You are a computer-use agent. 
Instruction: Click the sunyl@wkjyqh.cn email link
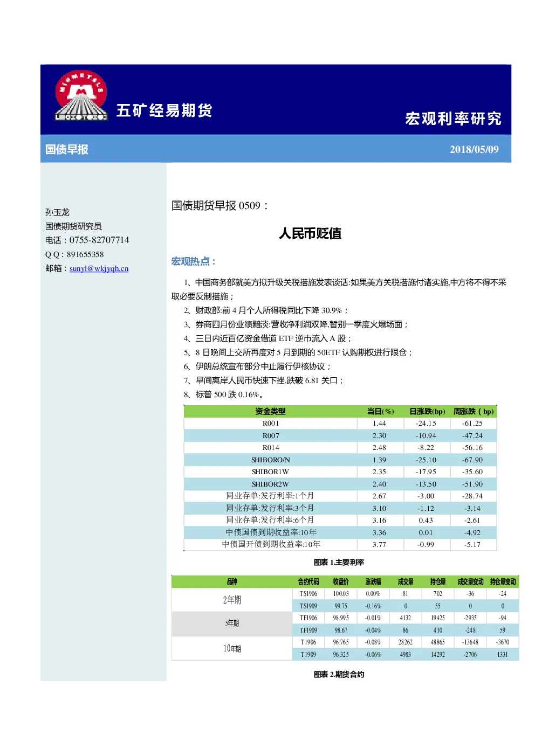click(99, 268)
